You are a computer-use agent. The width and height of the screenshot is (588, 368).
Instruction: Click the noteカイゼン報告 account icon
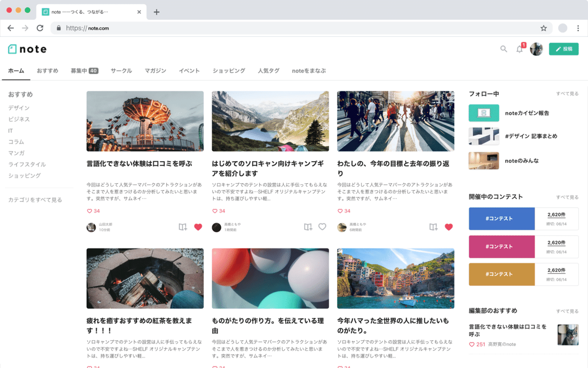click(x=484, y=113)
